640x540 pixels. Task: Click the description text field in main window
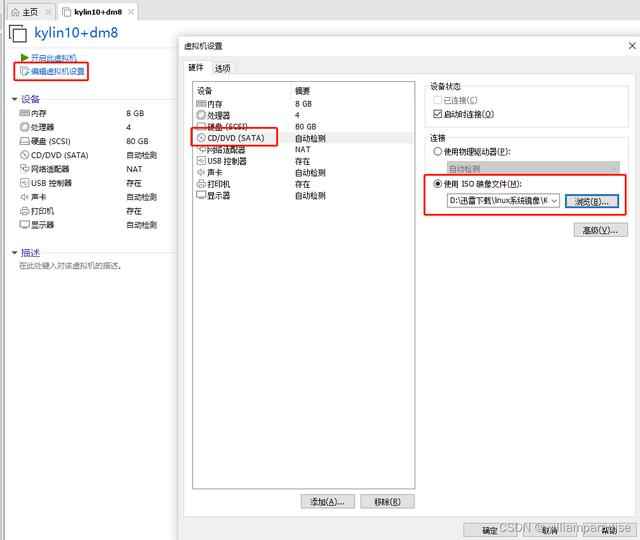pos(70,266)
